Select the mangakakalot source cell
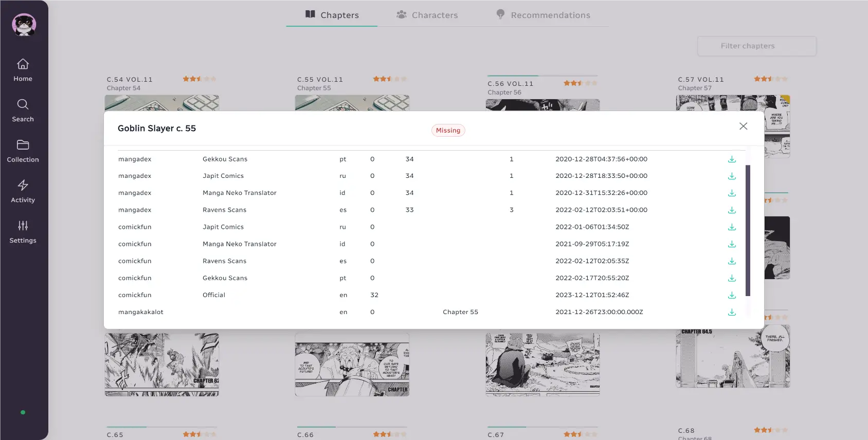The width and height of the screenshot is (868, 440). [141, 312]
